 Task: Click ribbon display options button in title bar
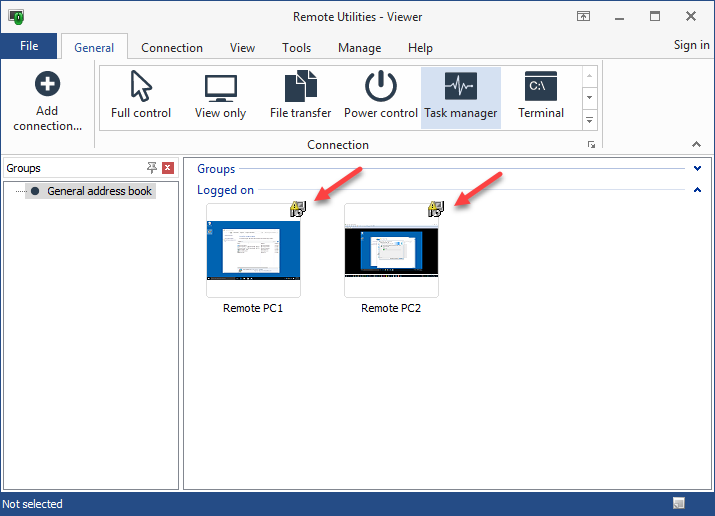(x=583, y=16)
